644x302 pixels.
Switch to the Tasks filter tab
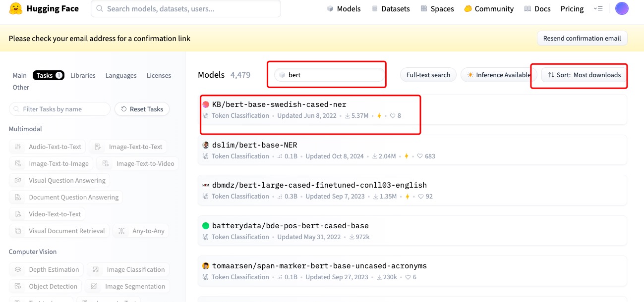(49, 75)
